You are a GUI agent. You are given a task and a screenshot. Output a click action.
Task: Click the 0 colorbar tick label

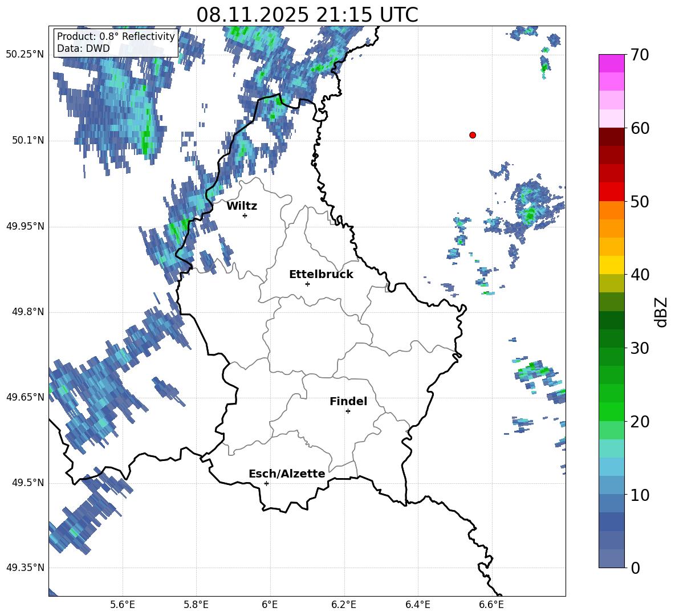(x=635, y=568)
